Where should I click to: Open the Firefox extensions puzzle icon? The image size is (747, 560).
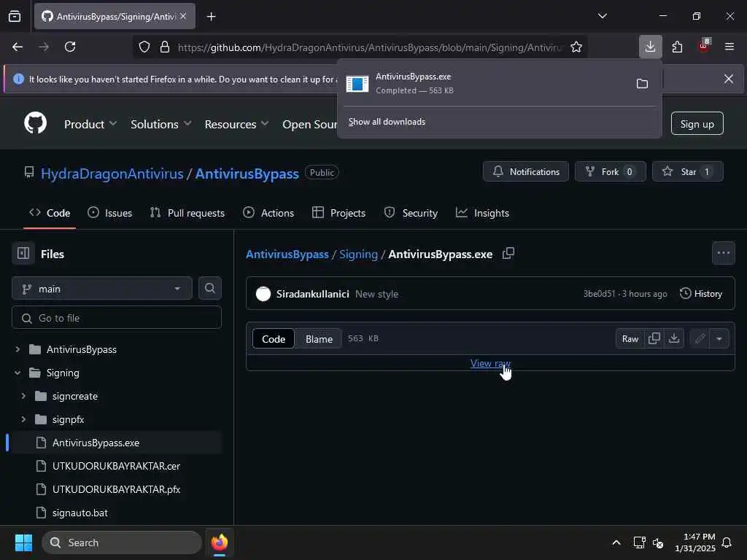pos(677,47)
